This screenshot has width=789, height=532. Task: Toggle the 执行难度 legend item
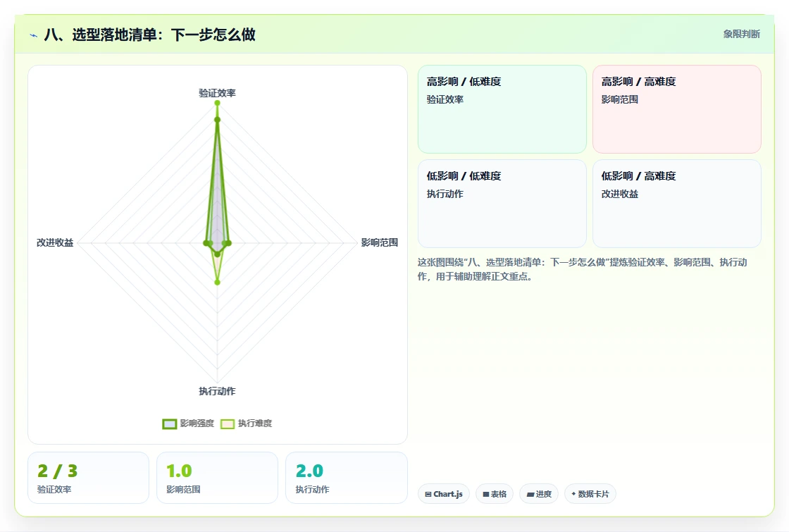tap(246, 423)
